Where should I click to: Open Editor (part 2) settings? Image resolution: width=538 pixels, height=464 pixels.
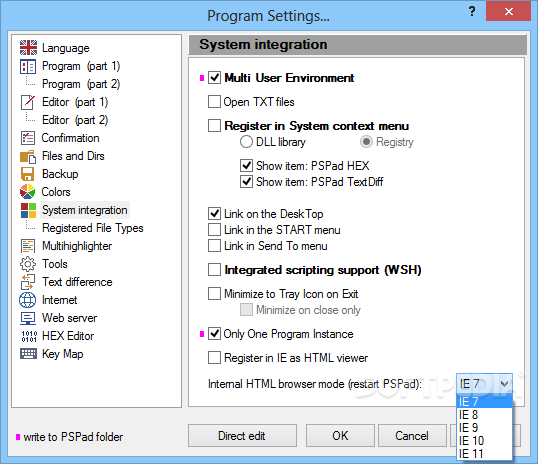(x=75, y=120)
